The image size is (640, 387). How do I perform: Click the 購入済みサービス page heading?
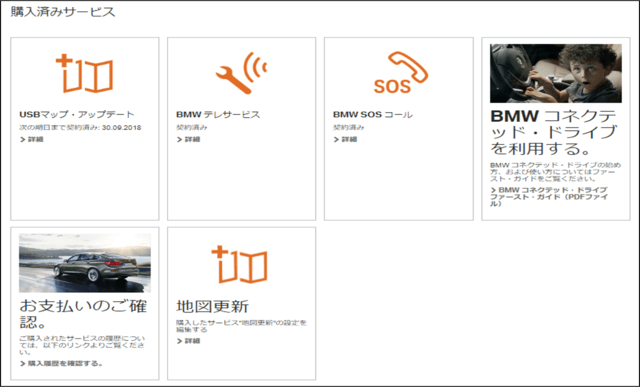point(63,12)
